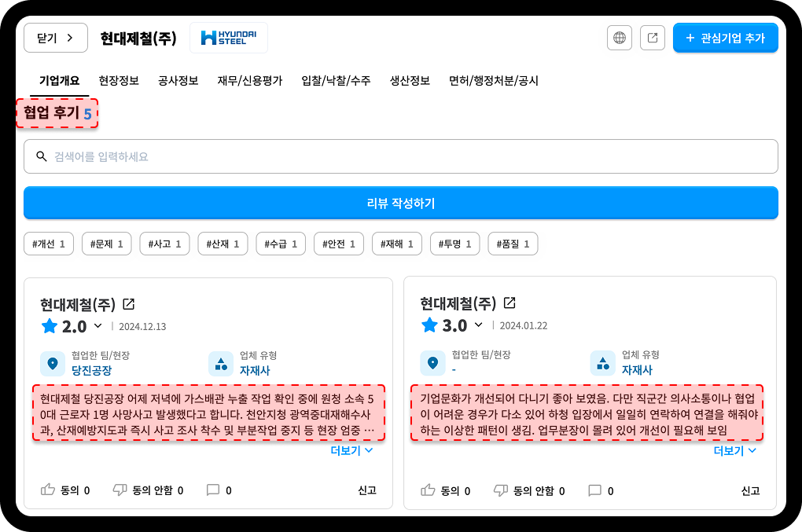Click 관심기업 추가 button
The width and height of the screenshot is (802, 532).
[725, 38]
